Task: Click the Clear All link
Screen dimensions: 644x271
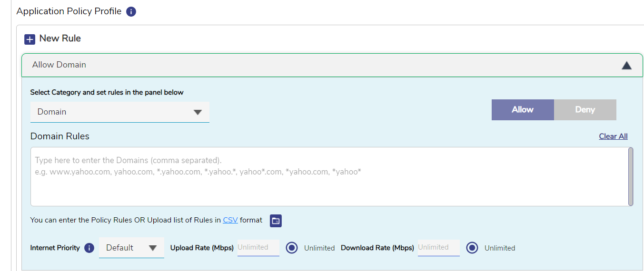Action: pos(613,136)
